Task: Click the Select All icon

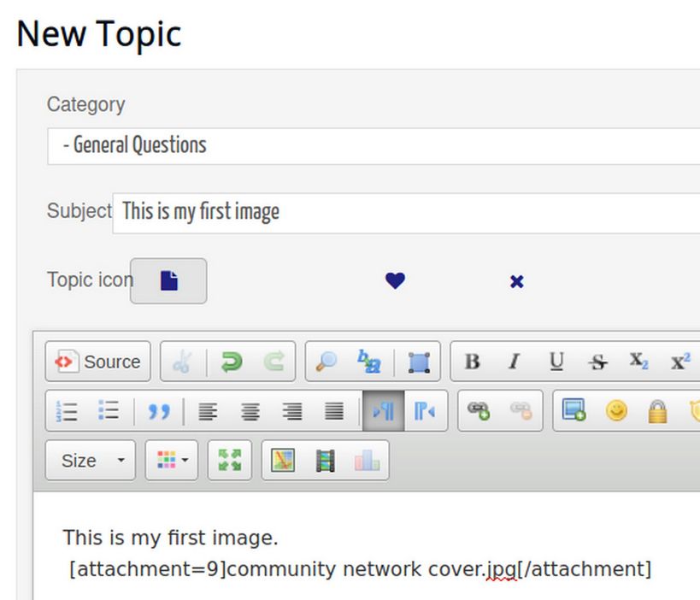Action: [419, 362]
